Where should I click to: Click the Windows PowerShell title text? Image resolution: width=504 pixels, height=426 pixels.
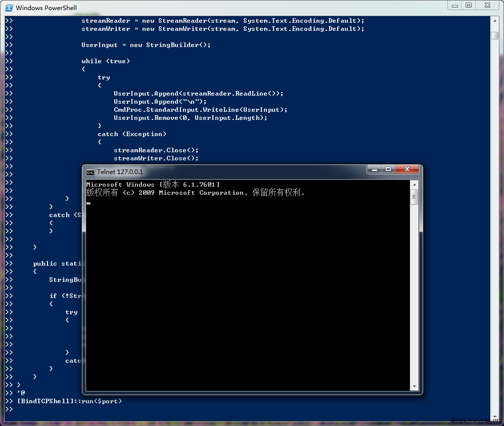[x=47, y=8]
